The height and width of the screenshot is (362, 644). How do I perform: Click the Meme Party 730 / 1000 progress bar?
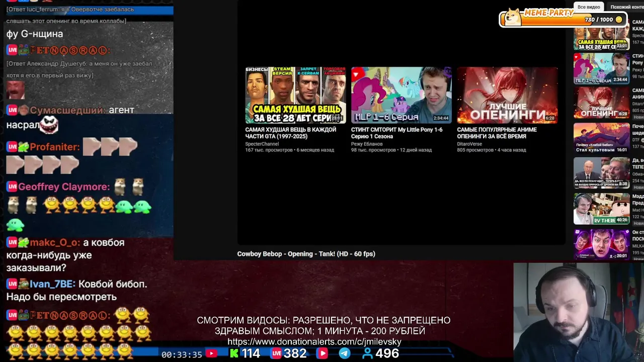562,20
